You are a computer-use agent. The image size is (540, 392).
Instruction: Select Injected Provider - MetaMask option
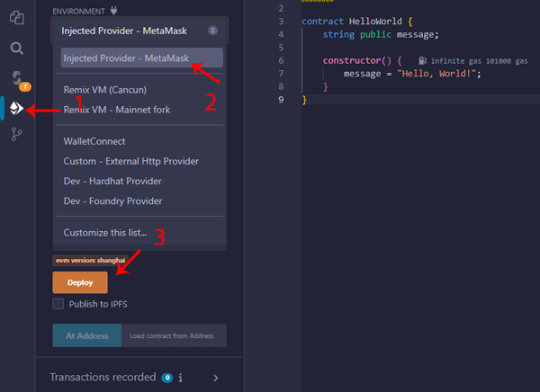[141, 58]
